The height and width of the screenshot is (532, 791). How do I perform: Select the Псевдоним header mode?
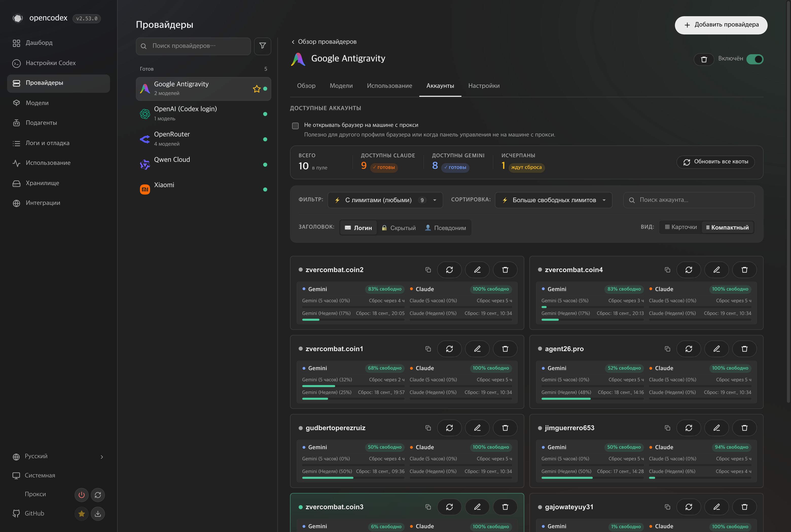tap(445, 228)
